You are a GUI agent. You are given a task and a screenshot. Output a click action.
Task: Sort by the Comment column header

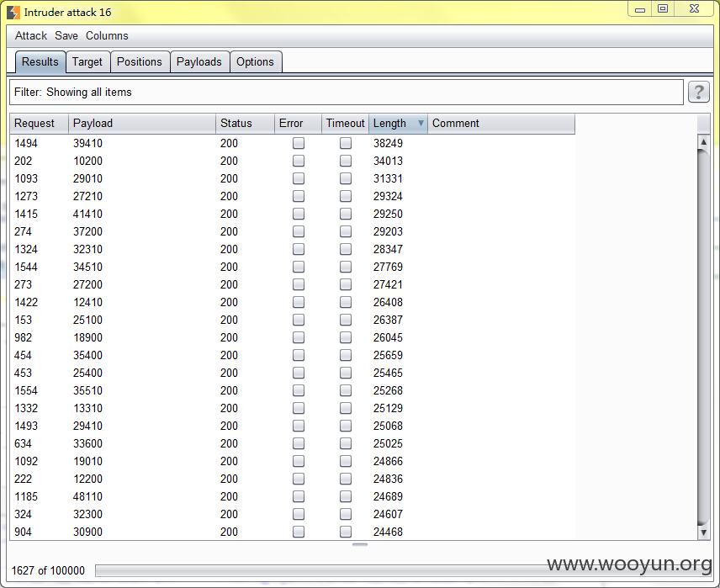point(501,124)
